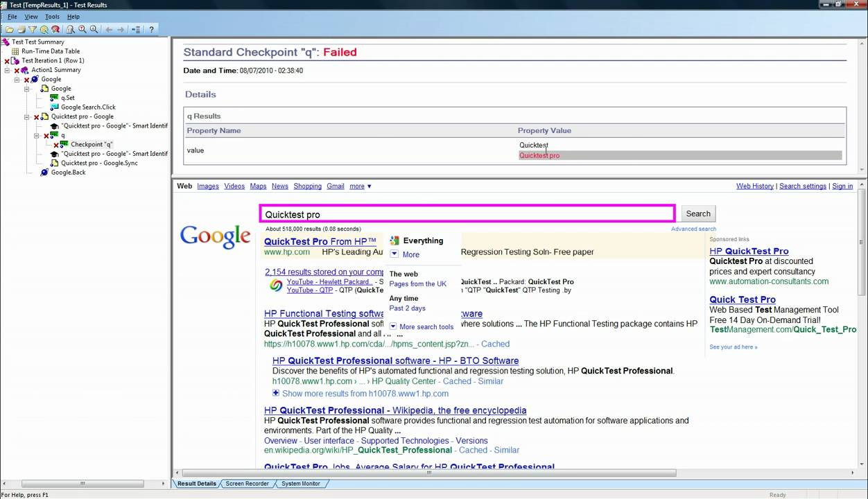Click the red globe connection icon

tap(55, 29)
